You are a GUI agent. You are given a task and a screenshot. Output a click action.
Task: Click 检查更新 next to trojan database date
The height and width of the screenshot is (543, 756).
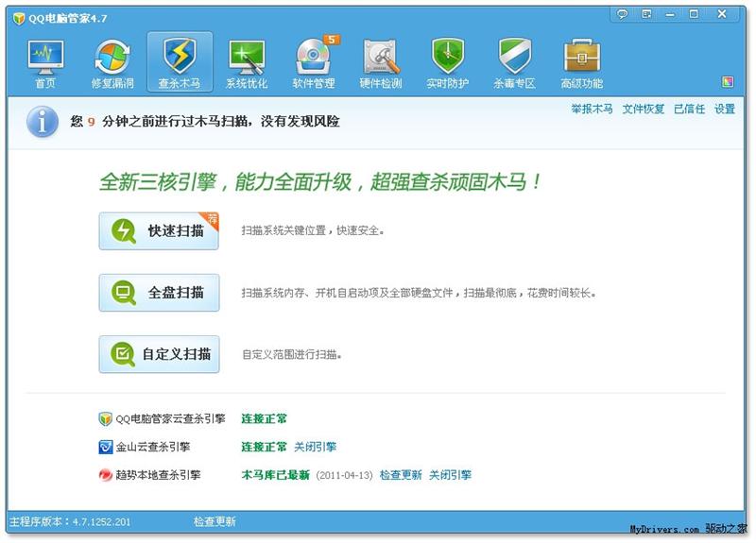(x=401, y=475)
